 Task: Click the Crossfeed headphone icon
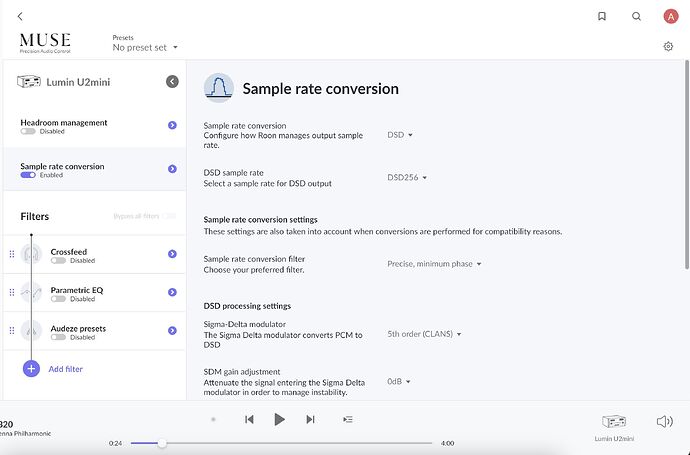point(31,254)
